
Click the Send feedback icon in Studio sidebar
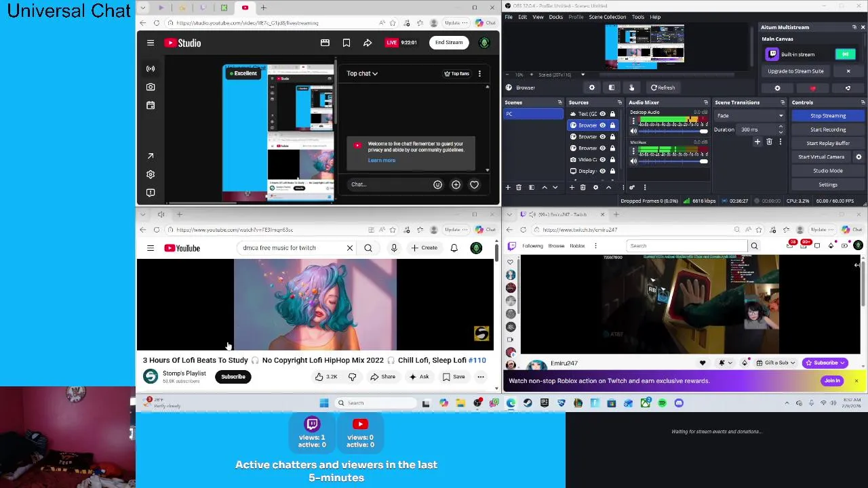coord(151,192)
